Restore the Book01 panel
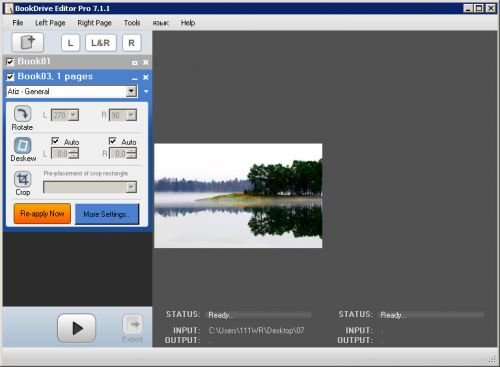500x367 pixels. pyautogui.click(x=135, y=63)
